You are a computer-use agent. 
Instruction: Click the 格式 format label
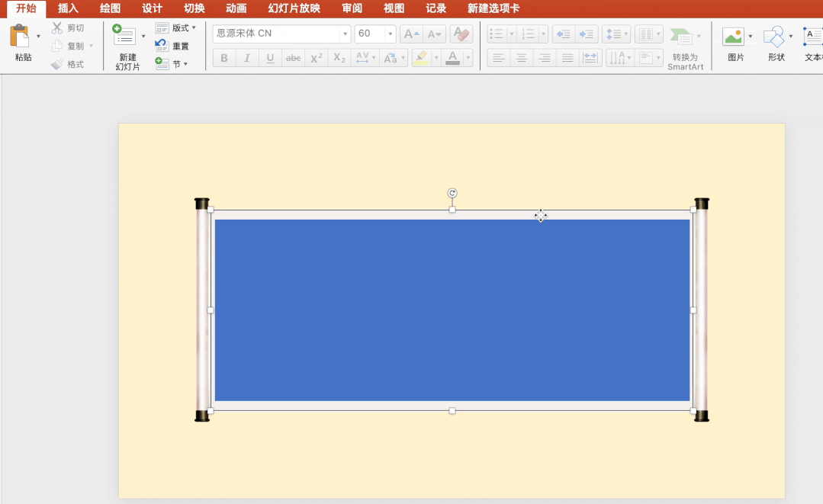[76, 65]
